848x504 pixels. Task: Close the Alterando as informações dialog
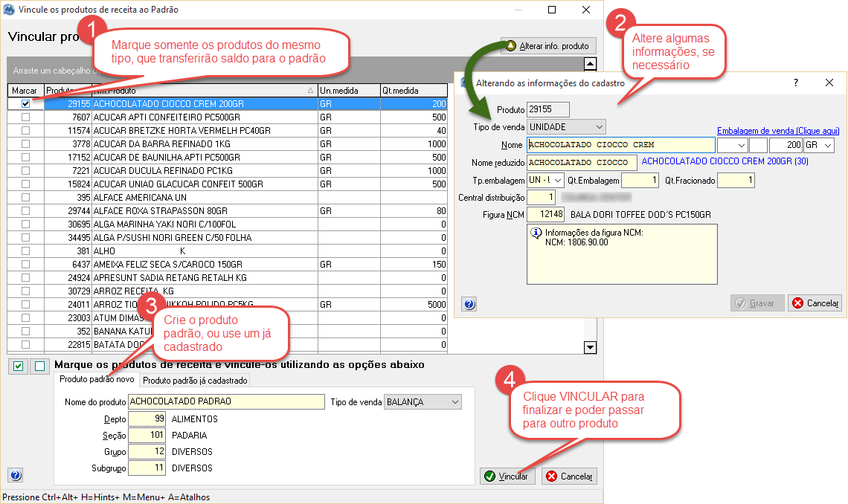tap(829, 83)
